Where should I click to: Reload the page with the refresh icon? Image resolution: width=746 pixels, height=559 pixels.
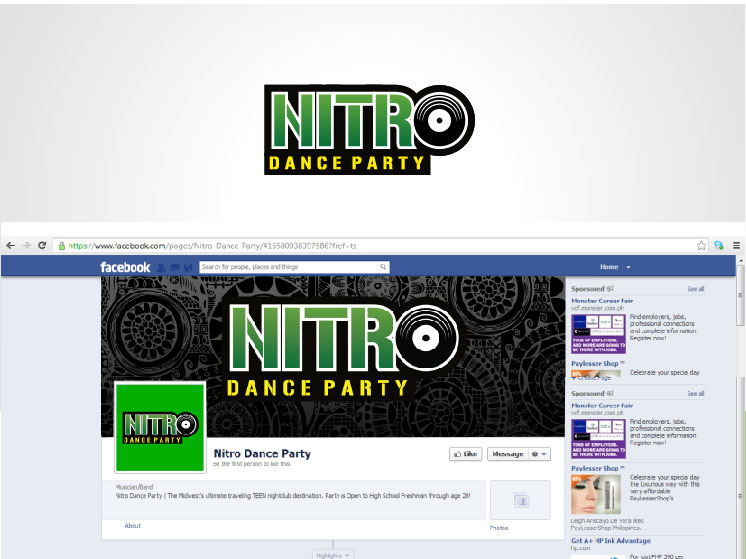42,245
